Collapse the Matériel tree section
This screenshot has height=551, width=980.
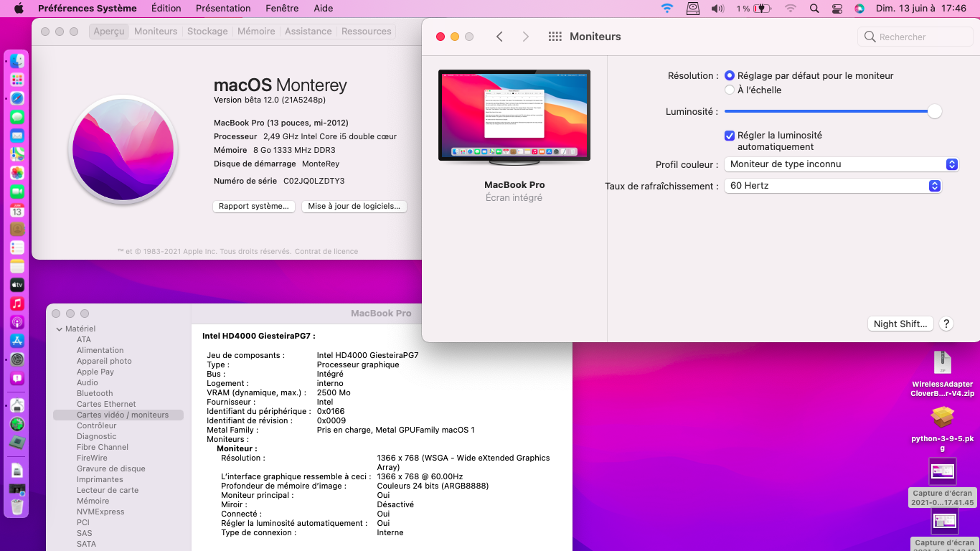60,329
